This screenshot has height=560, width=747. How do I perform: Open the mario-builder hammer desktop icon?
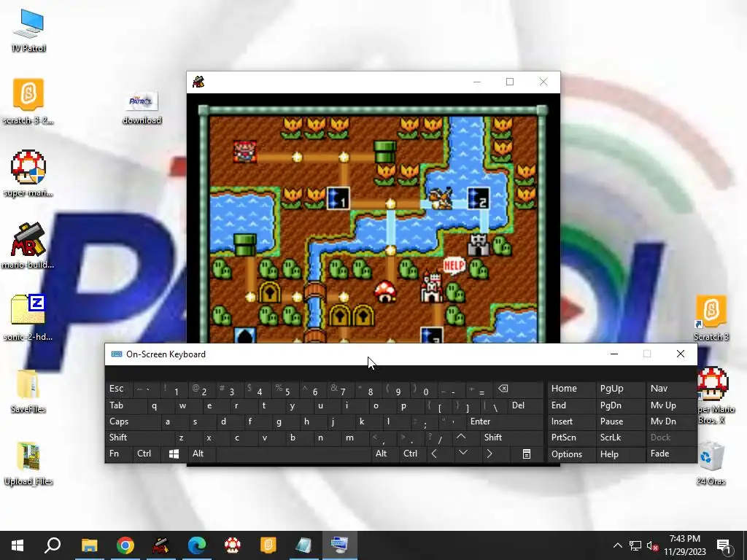28,246
